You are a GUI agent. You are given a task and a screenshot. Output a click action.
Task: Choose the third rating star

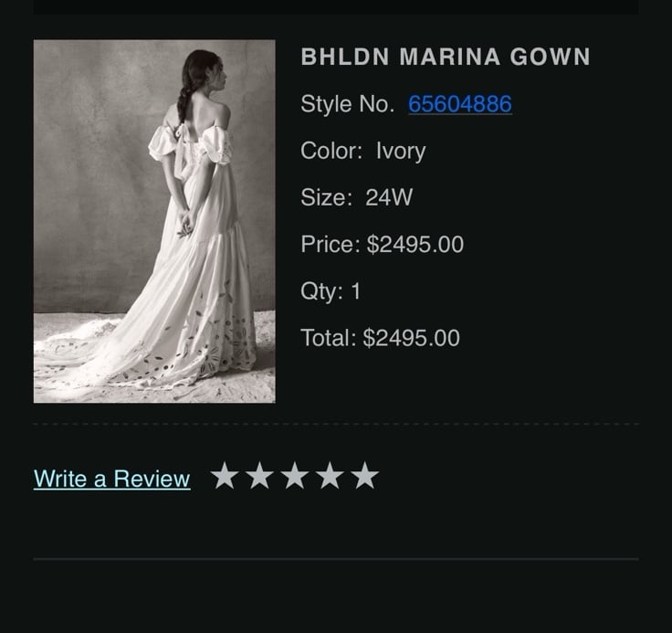click(x=295, y=475)
